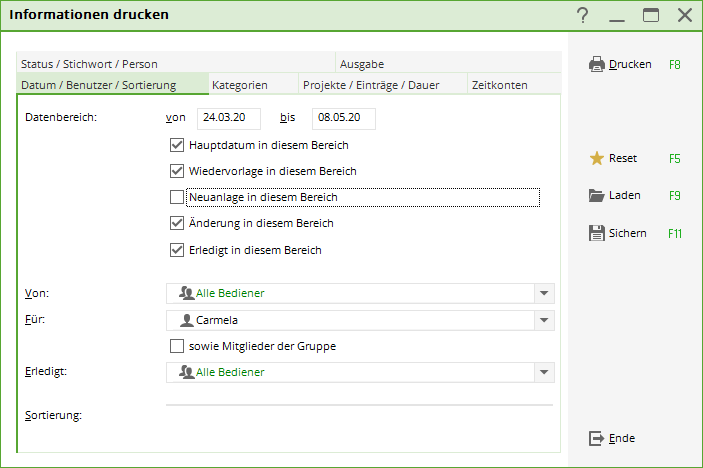This screenshot has width=703, height=468.
Task: Click the exit arrow Ende icon
Action: [x=596, y=438]
